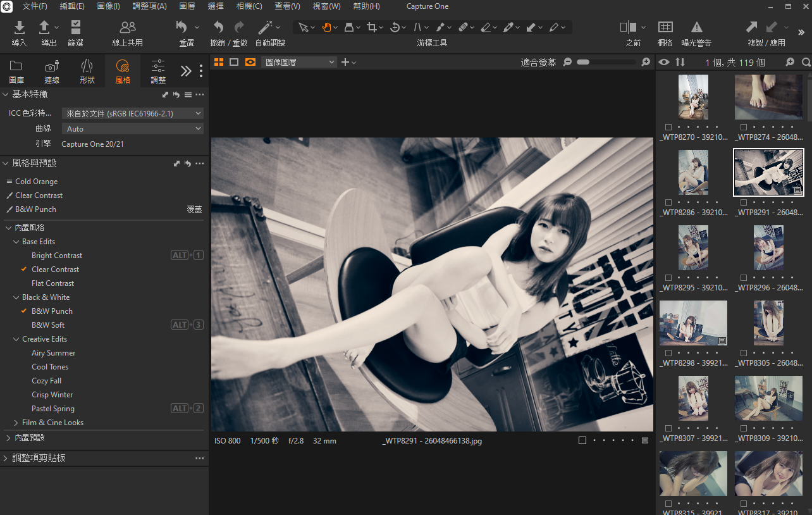Select the _WTP8309 thumbnail
Screen dimensions: 812x515
768,398
